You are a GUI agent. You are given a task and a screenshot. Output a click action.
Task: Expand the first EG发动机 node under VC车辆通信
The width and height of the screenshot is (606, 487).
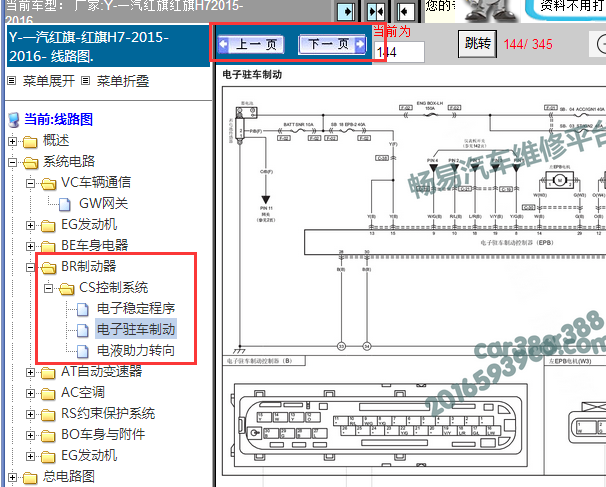click(x=31, y=225)
